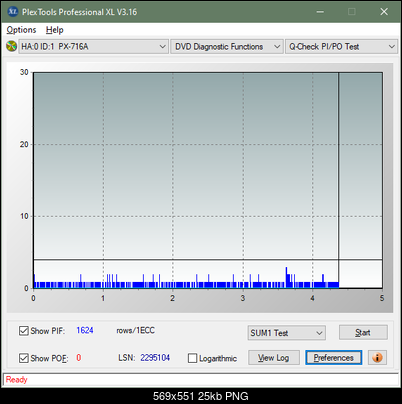The width and height of the screenshot is (402, 404).
Task: Open the DVD Diagnostic Functions dropdown
Action: (x=227, y=46)
